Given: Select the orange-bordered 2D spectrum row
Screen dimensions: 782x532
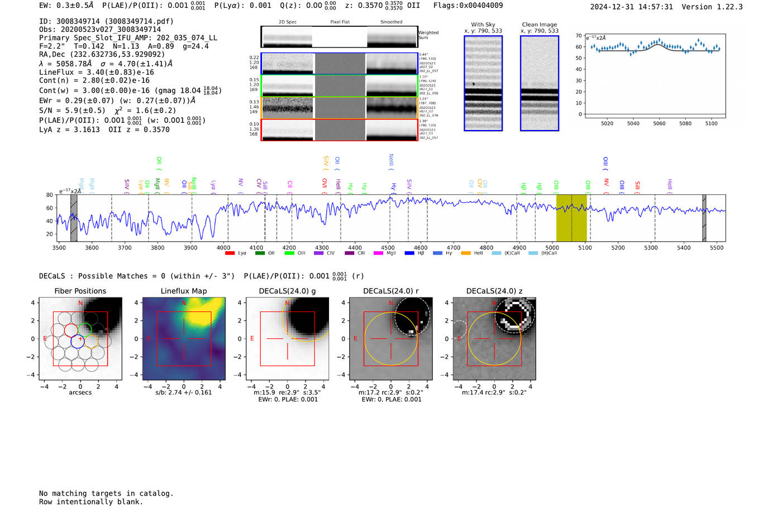Looking at the screenshot, I should click(x=340, y=108).
